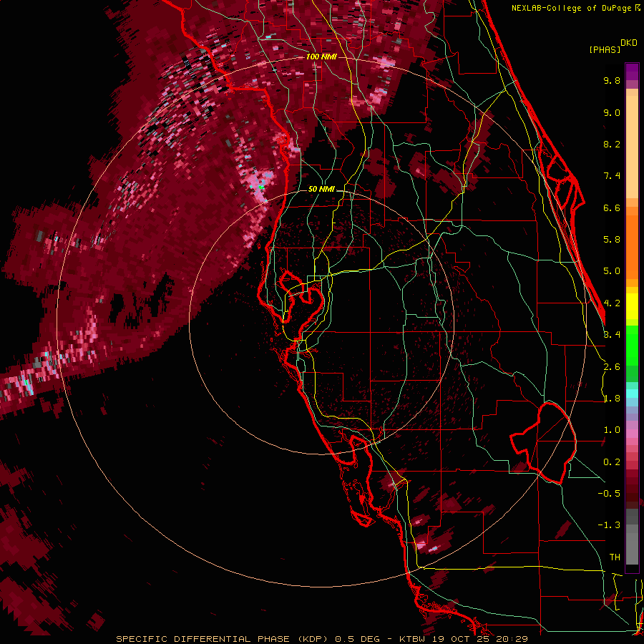Viewport: 644px width, 644px height.
Task: Click the 20:29 timestamp in the caption
Action: (512, 639)
